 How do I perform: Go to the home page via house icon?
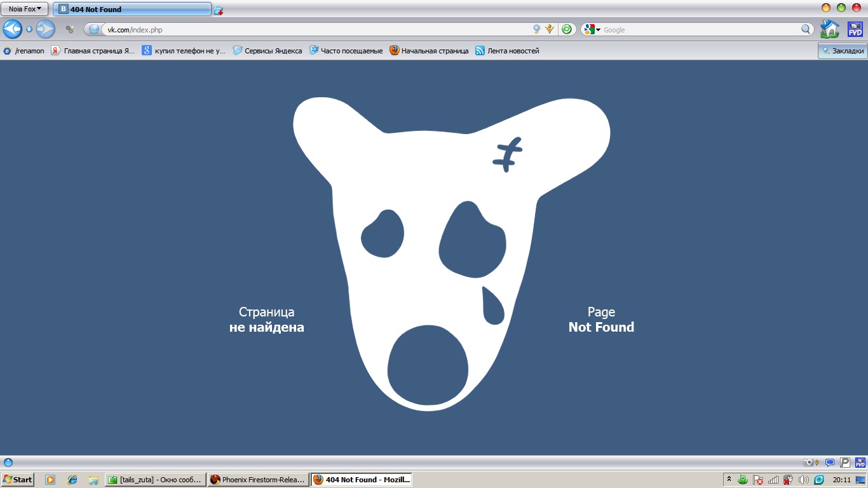pyautogui.click(x=829, y=29)
